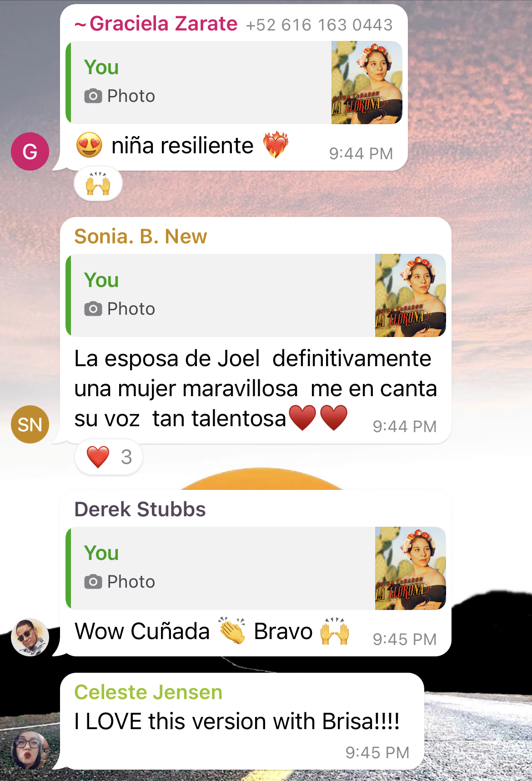Tap camera icon in Derek's quoted Photo reply
The height and width of the screenshot is (781, 532).
(93, 582)
